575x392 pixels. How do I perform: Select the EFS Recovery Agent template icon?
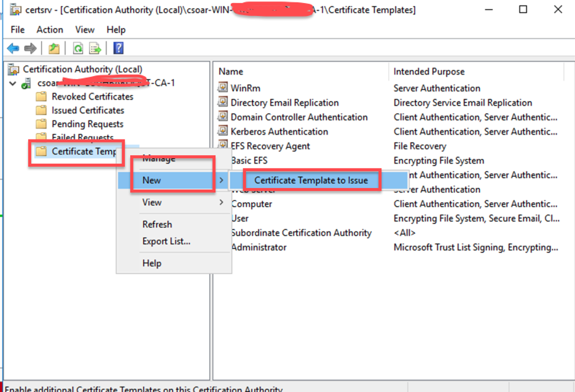(x=222, y=146)
